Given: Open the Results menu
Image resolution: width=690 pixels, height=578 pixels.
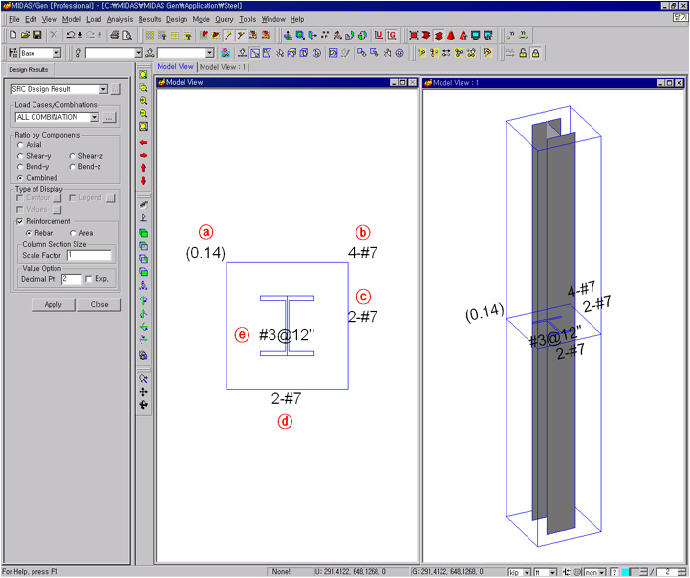Looking at the screenshot, I should pos(150,19).
